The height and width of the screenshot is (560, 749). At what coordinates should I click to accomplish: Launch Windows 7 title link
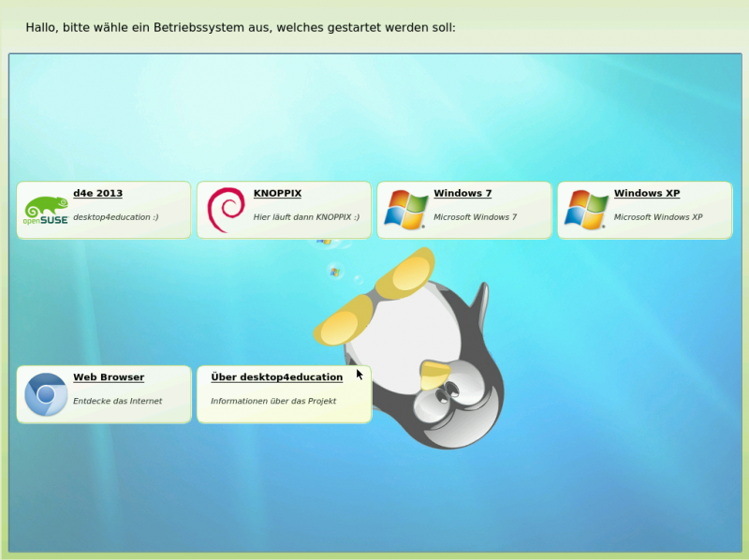tap(463, 193)
